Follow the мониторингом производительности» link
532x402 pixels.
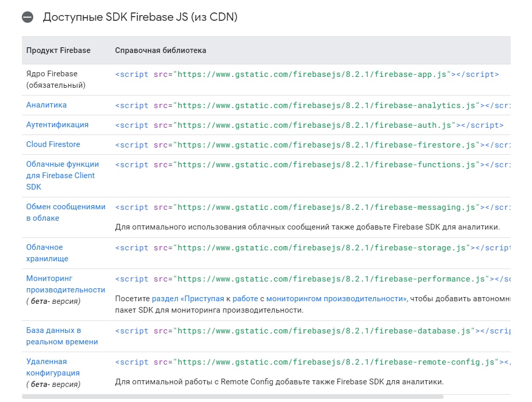tap(337, 299)
